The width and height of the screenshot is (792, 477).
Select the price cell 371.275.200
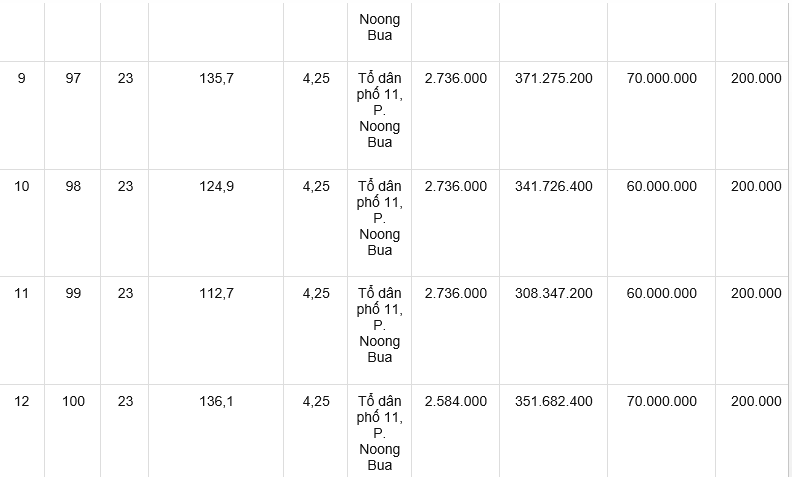pos(554,78)
